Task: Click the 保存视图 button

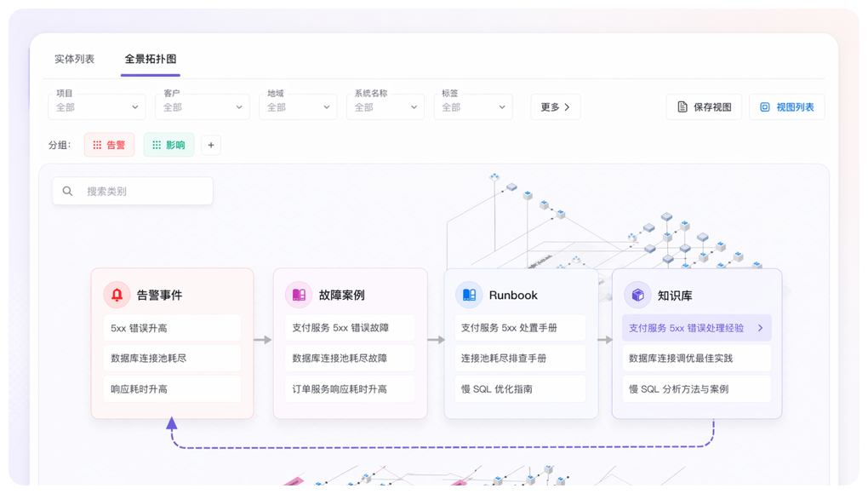Action: point(704,106)
